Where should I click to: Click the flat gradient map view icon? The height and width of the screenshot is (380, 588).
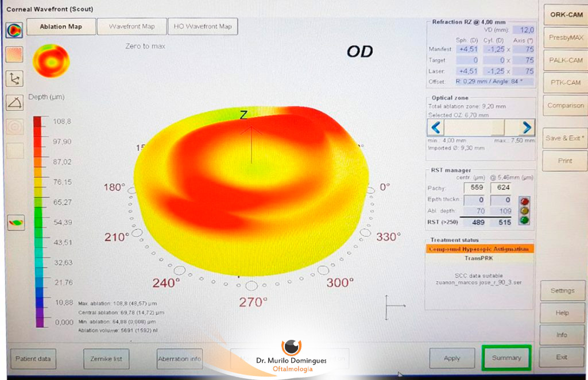(x=14, y=55)
